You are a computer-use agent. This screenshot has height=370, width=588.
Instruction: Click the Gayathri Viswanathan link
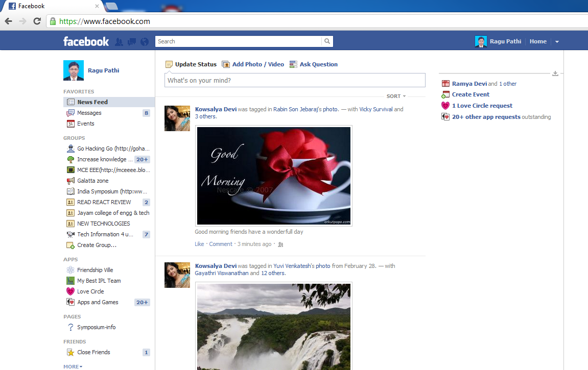[x=222, y=273]
